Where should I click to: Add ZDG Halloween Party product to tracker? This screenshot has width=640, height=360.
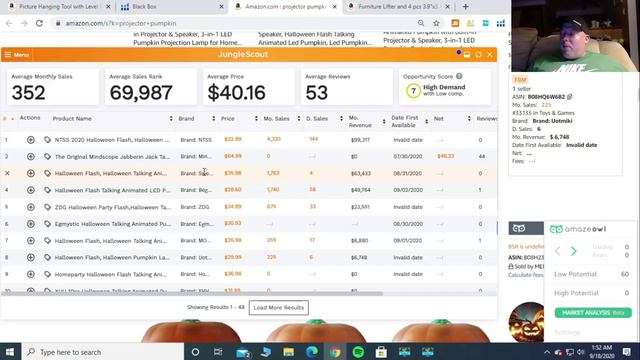[x=31, y=207]
